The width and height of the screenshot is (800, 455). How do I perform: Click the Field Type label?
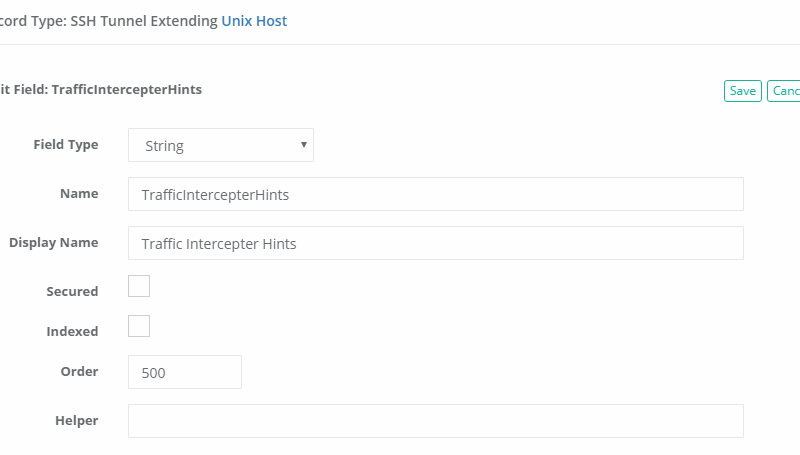click(x=66, y=144)
